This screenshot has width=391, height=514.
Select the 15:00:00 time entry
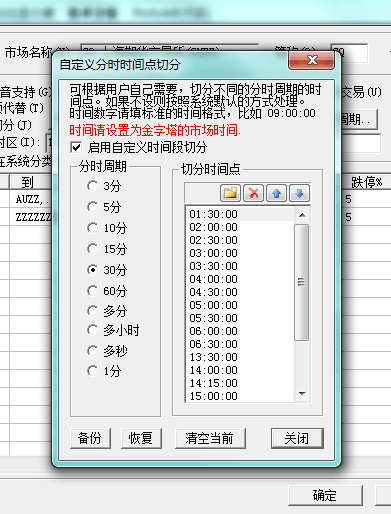click(x=240, y=396)
